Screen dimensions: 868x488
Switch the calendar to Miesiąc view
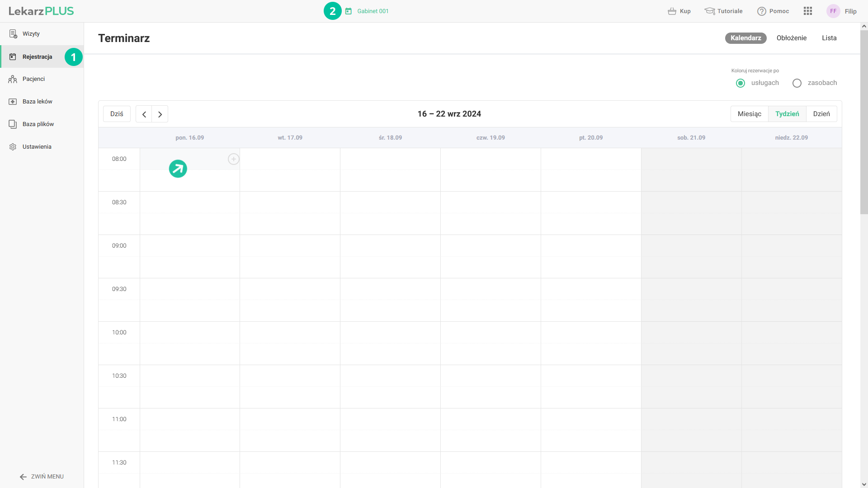point(749,114)
